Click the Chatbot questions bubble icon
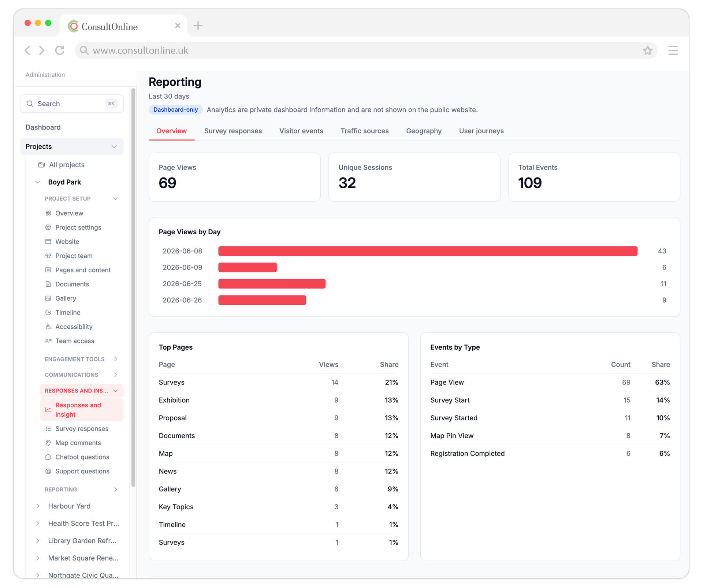Image resolution: width=703 pixels, height=588 pixels. pos(48,457)
